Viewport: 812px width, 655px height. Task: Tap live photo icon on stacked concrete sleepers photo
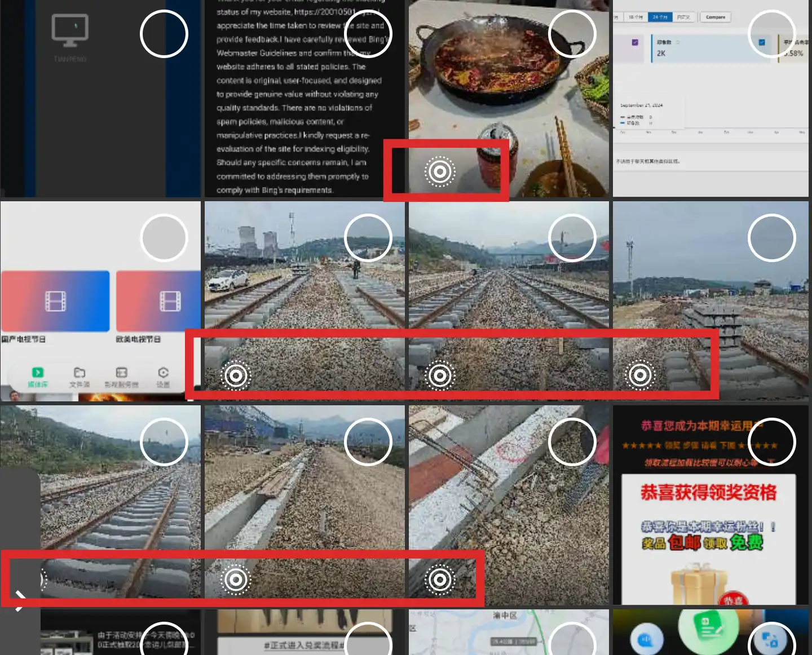pos(640,375)
